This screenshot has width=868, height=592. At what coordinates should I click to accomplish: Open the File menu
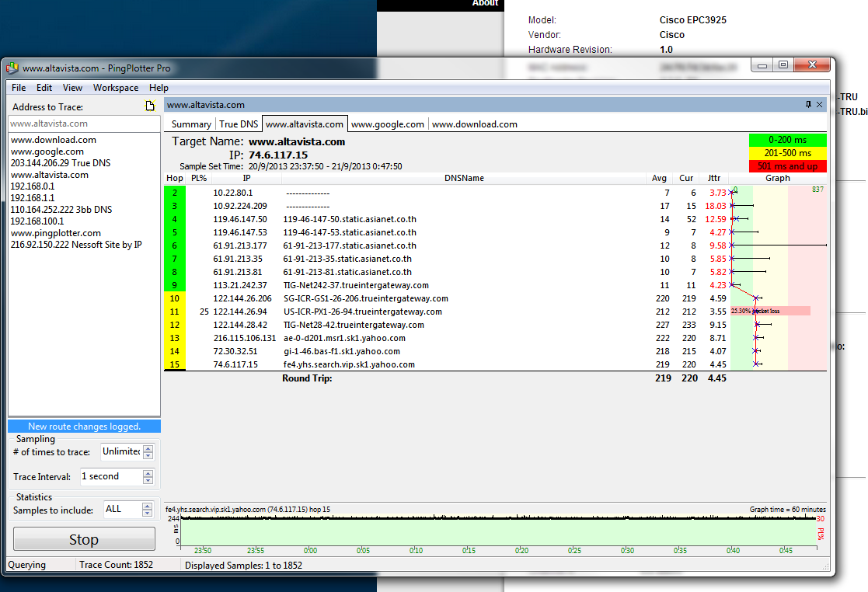19,88
